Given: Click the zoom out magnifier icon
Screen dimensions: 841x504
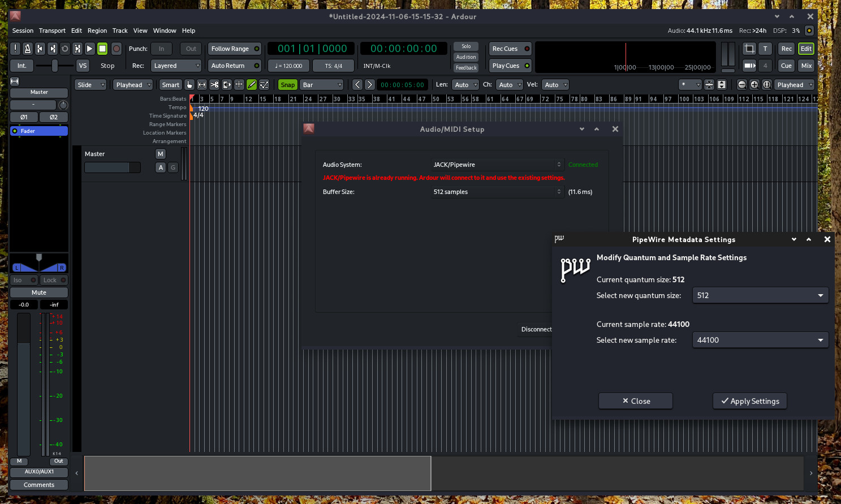Looking at the screenshot, I should tap(742, 85).
